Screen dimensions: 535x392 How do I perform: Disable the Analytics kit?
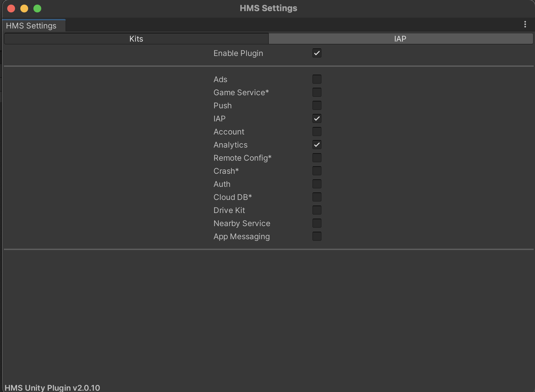coord(317,145)
